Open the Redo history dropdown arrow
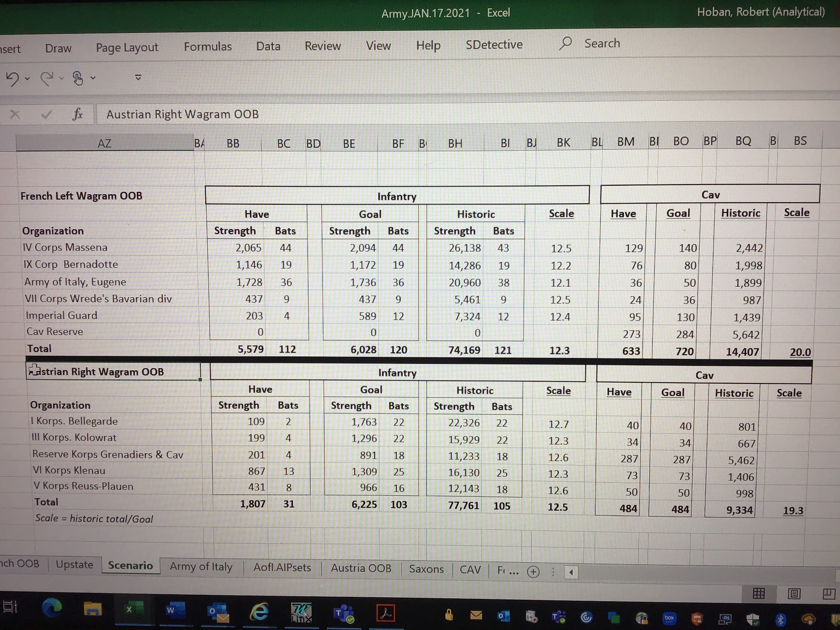Viewport: 840px width, 630px height. click(61, 78)
